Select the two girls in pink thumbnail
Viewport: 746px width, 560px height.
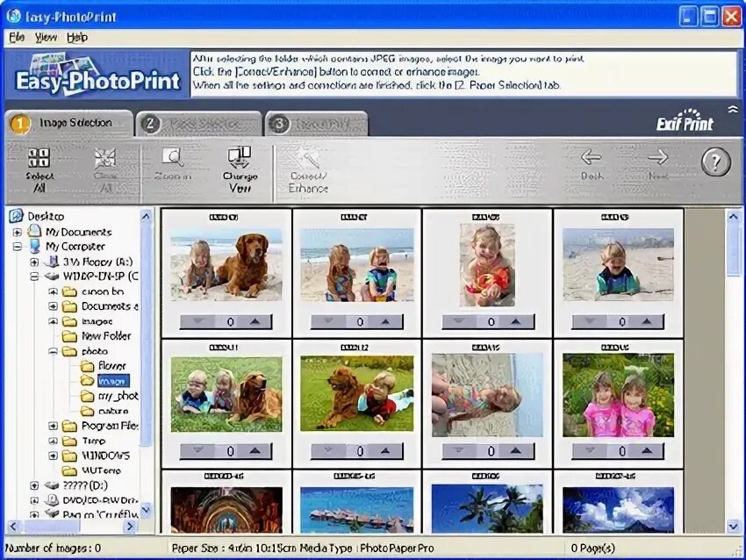coord(618,395)
